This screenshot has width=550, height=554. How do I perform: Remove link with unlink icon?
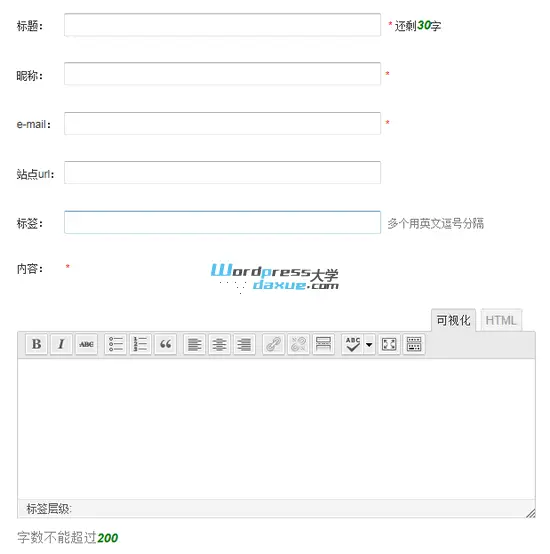coord(298,344)
